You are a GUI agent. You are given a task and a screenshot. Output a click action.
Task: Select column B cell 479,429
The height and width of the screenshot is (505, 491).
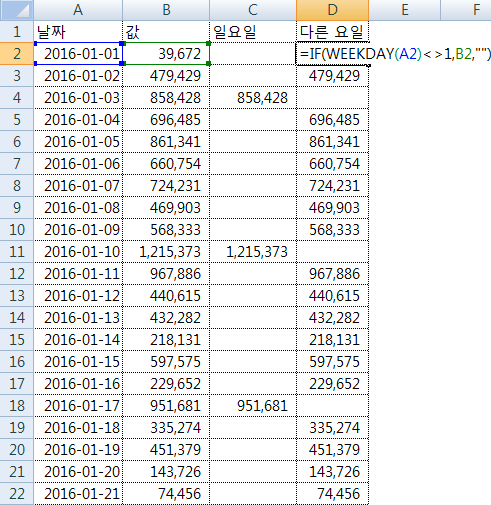pos(166,76)
